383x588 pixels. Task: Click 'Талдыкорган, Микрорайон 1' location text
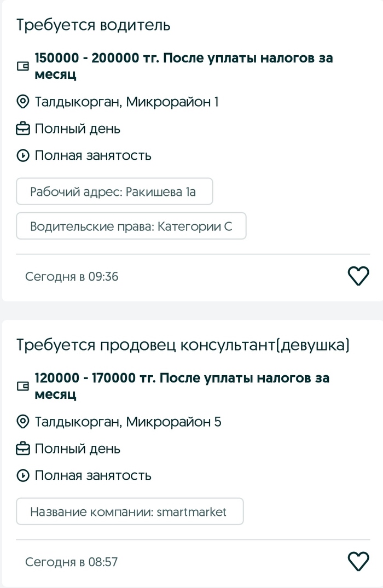click(126, 102)
